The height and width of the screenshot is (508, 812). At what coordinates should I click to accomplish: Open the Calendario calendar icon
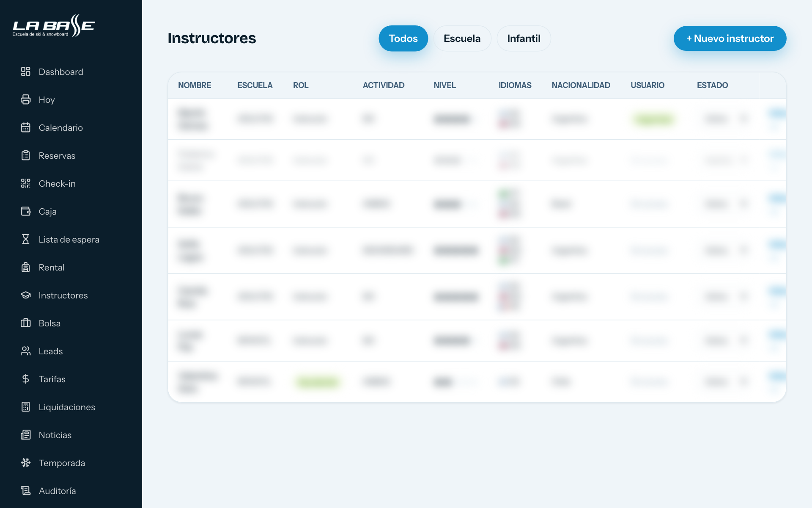[x=26, y=127]
